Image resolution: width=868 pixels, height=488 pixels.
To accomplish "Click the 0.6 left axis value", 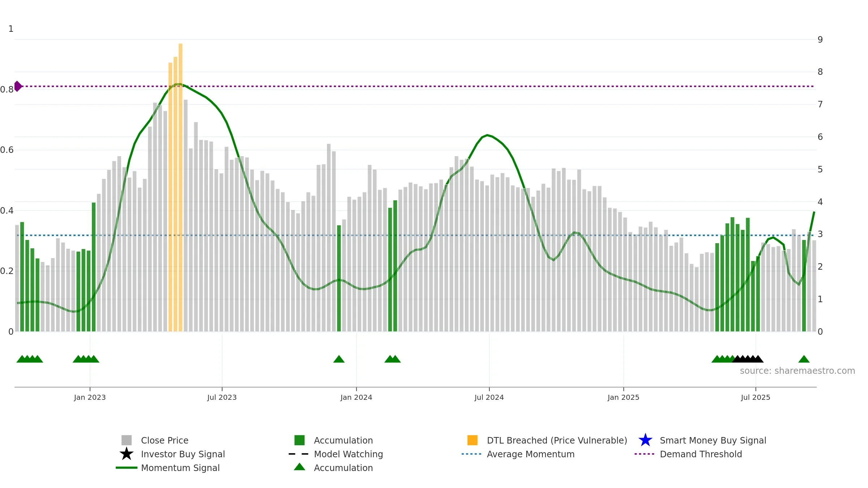I will click(7, 150).
